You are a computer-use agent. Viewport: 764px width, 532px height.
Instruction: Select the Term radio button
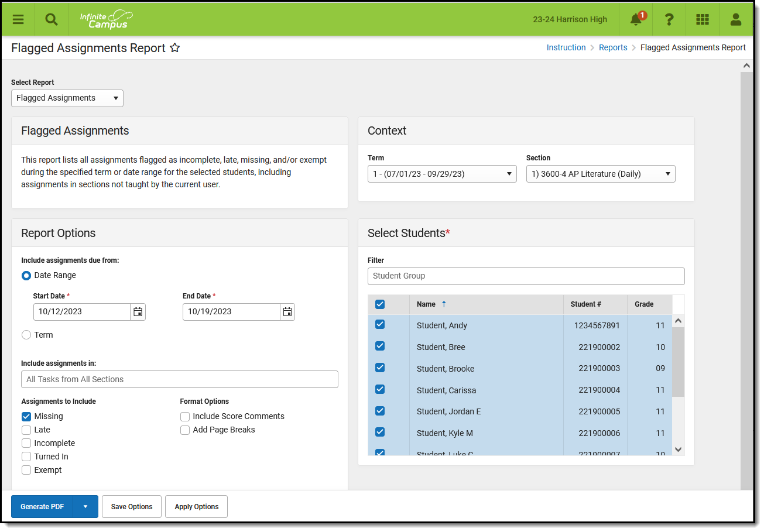[x=26, y=335]
